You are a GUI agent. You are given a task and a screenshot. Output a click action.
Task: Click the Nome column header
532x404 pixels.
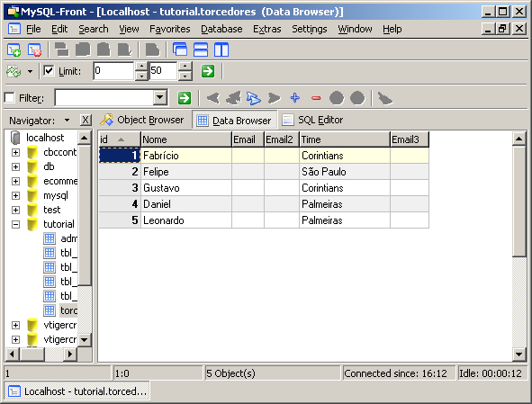(x=186, y=139)
